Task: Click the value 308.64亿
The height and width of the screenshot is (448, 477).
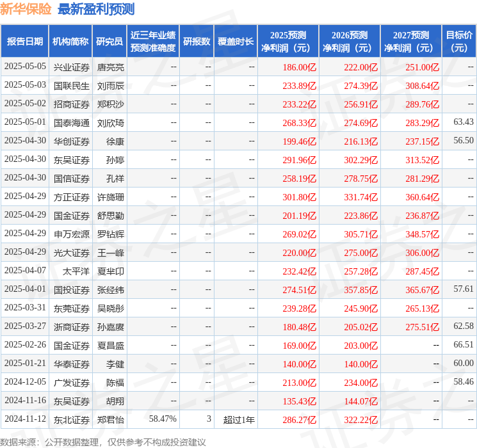Action: click(422, 86)
